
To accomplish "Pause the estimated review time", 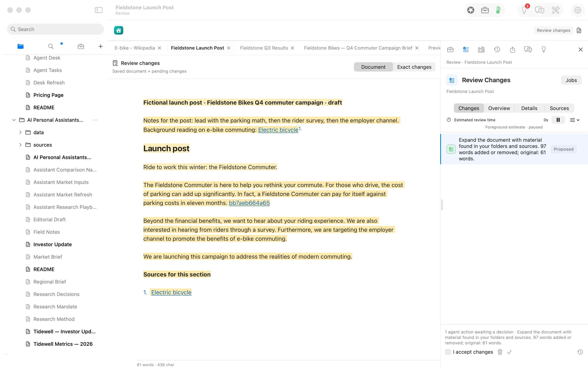I will tap(558, 120).
